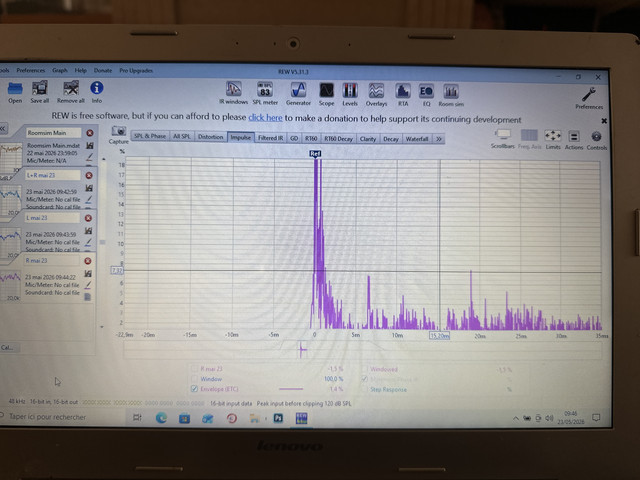Screen dimensions: 640x480
Task: Launch the SPL meter
Action: tap(265, 93)
